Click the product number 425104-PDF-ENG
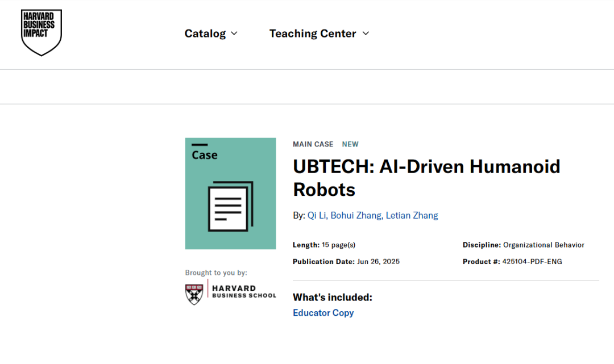Screen dimensions: 614x364 [x=532, y=262]
